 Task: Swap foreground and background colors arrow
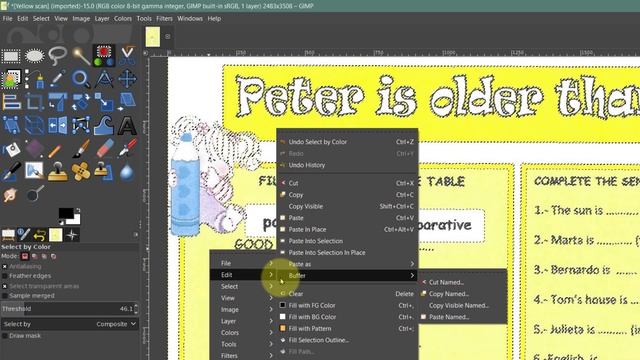click(x=78, y=211)
